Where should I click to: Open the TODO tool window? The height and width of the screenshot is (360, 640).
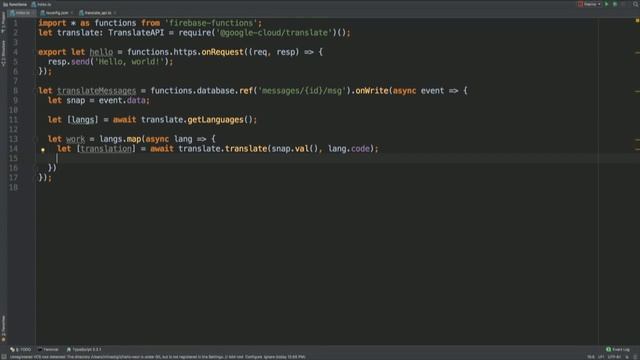pyautogui.click(x=20, y=349)
